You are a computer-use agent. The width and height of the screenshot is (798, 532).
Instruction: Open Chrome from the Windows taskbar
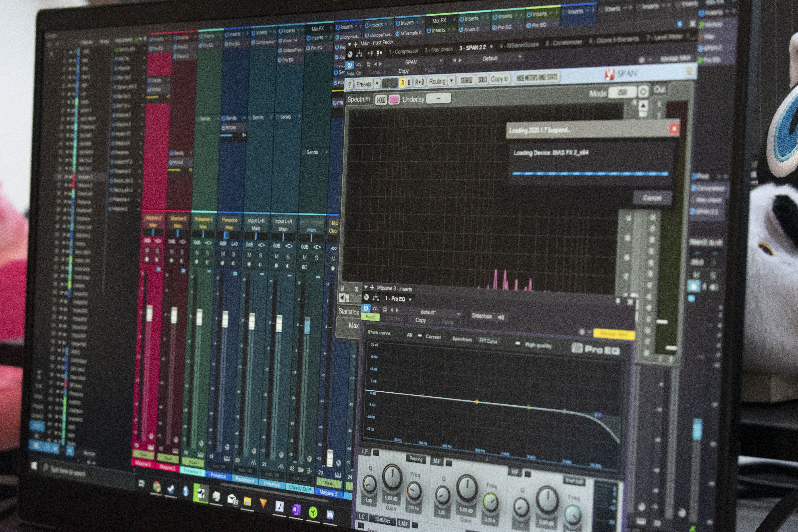tap(156, 487)
